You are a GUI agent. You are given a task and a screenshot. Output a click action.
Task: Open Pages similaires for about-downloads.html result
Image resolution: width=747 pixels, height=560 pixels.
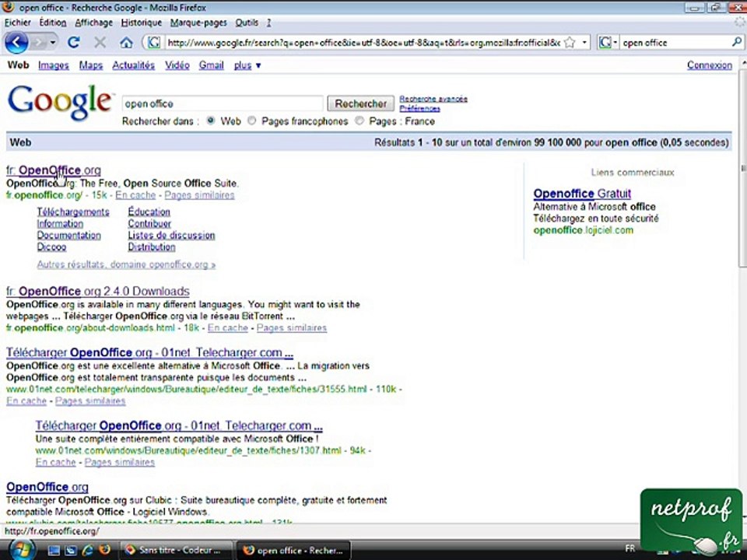(292, 327)
